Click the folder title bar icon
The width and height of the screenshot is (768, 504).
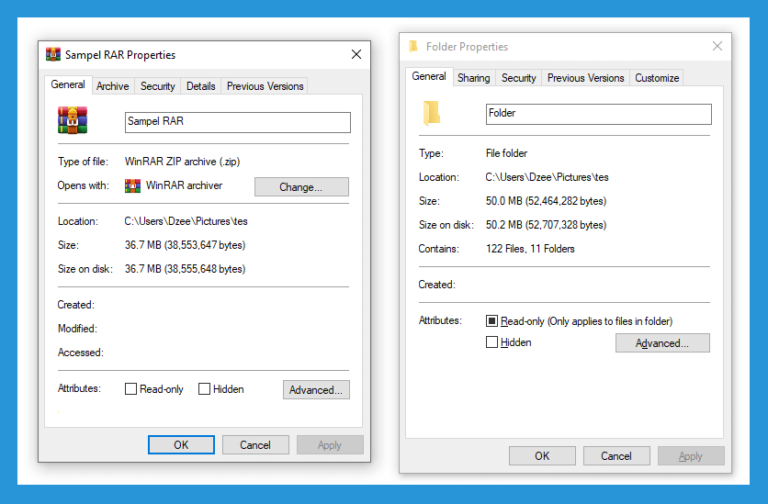(413, 47)
